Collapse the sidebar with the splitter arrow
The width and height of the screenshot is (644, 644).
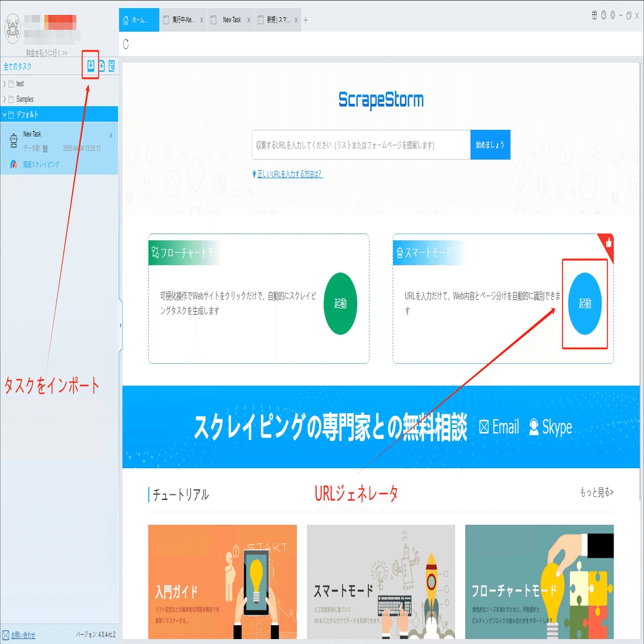pos(120,325)
